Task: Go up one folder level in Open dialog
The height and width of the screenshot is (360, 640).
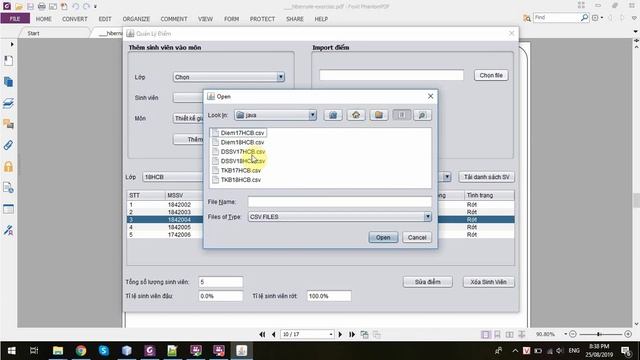Action: point(333,115)
